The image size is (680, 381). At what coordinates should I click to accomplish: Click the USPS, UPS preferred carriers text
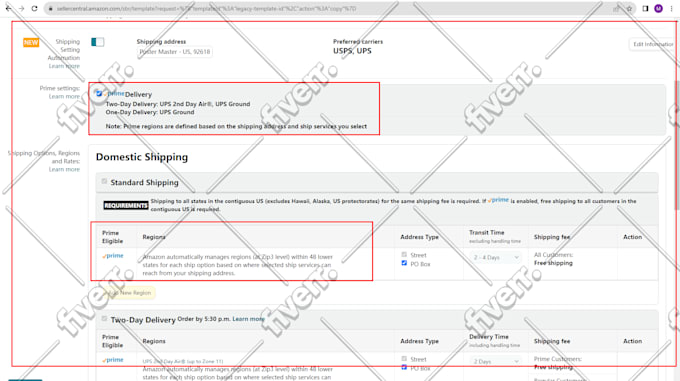coord(352,51)
